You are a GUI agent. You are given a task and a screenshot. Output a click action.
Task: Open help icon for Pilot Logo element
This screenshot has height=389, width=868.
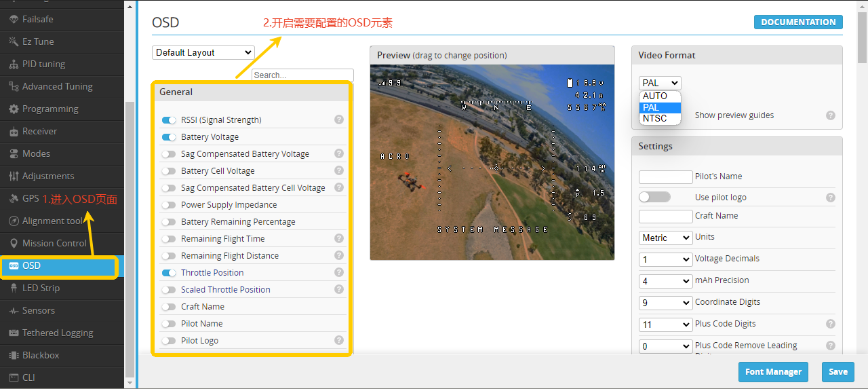(x=339, y=340)
